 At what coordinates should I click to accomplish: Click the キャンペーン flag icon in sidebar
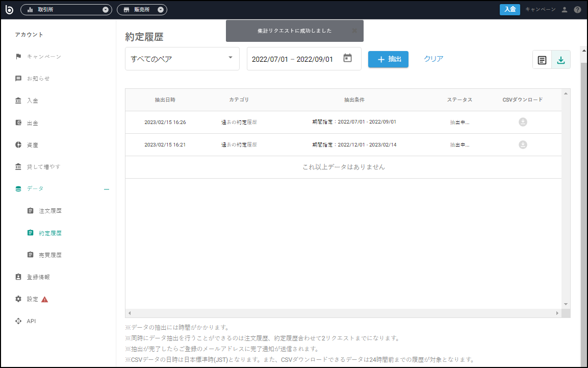(18, 56)
